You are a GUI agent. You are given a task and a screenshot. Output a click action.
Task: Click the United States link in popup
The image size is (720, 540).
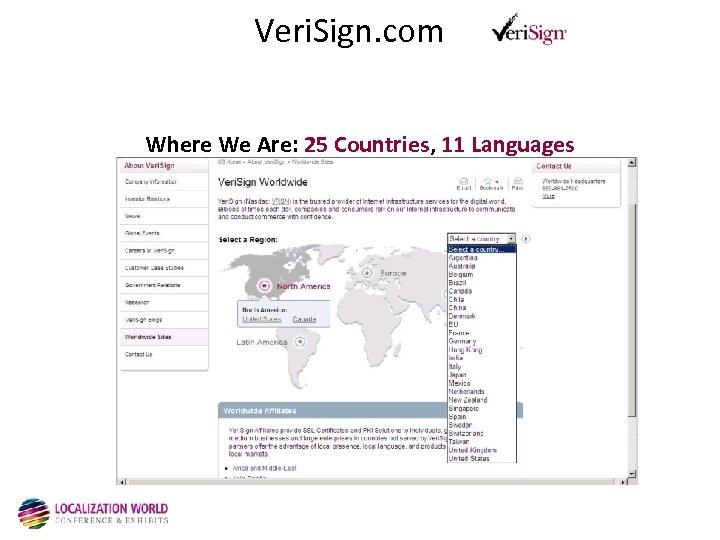tap(262, 319)
